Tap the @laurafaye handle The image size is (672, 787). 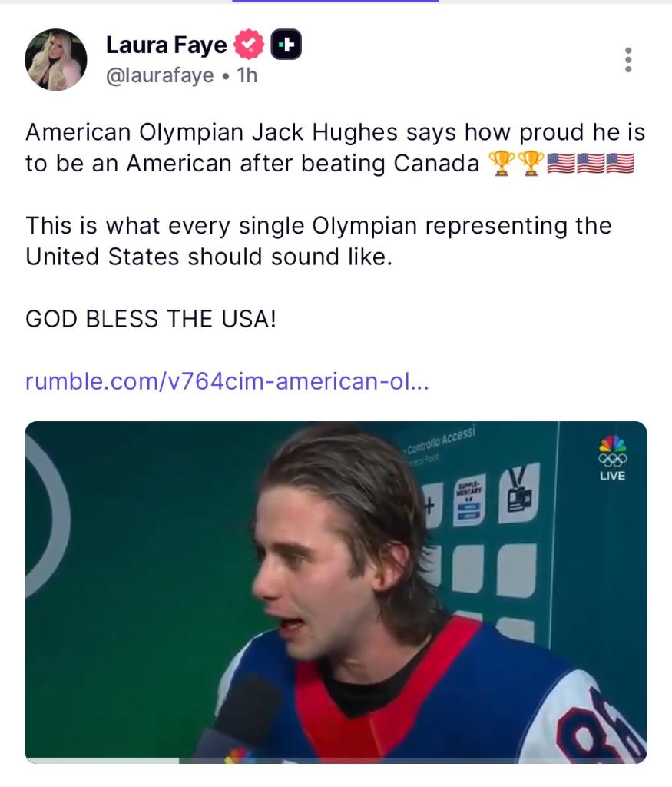click(159, 77)
